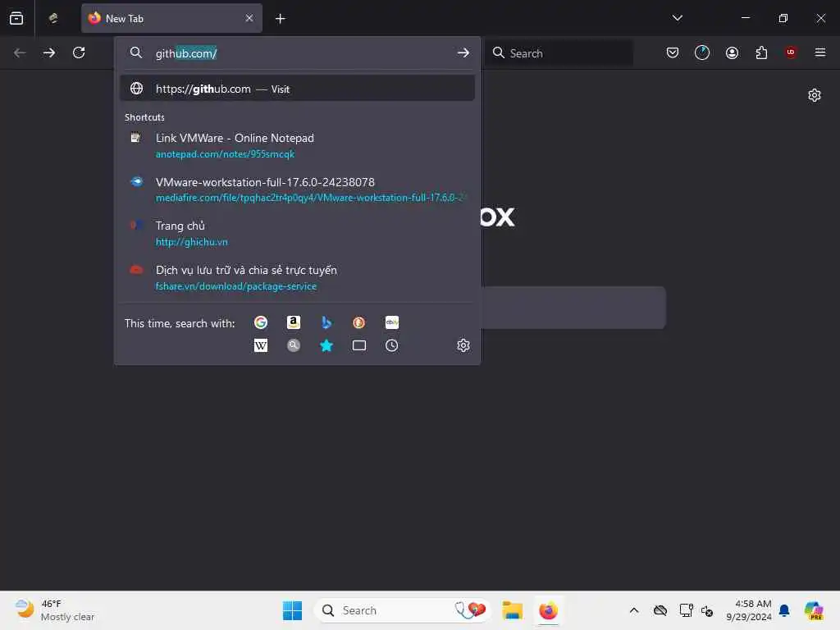Click the Search box in the toolbar

pos(559,53)
